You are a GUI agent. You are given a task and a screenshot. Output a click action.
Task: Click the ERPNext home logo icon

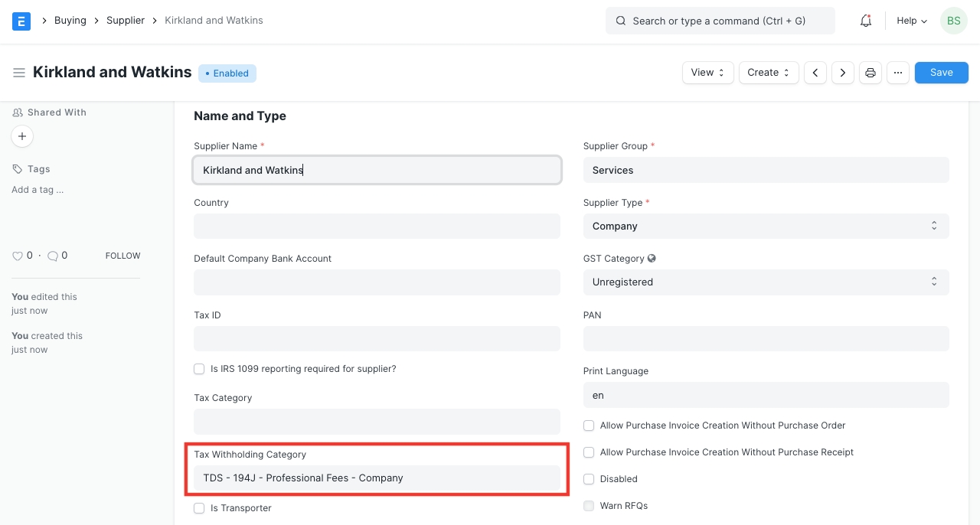[x=21, y=21]
